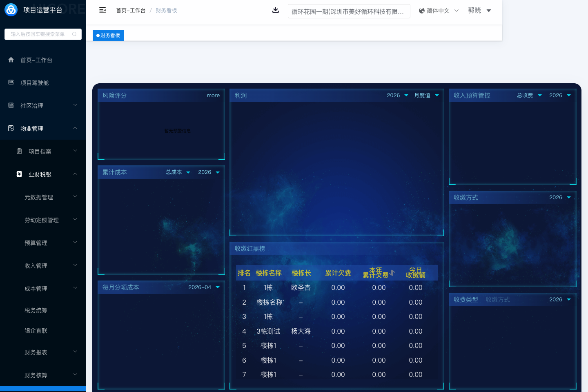Collapse the 物业管理 menu
Image resolution: width=588 pixels, height=392 pixels.
pos(43,129)
